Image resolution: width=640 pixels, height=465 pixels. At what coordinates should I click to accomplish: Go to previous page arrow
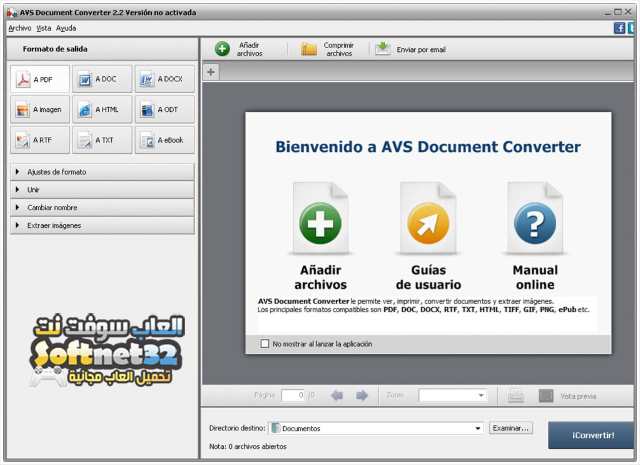click(x=337, y=396)
